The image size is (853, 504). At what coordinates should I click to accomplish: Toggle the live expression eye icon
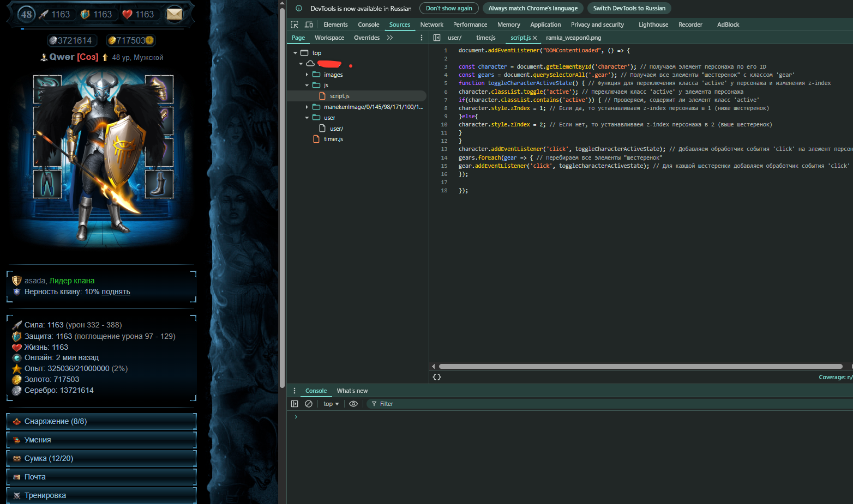[353, 404]
